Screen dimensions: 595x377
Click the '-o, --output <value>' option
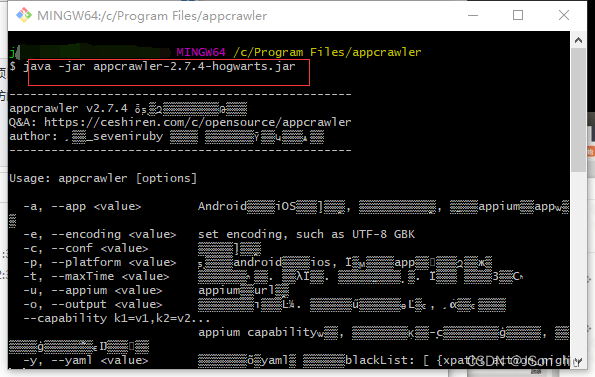93,305
